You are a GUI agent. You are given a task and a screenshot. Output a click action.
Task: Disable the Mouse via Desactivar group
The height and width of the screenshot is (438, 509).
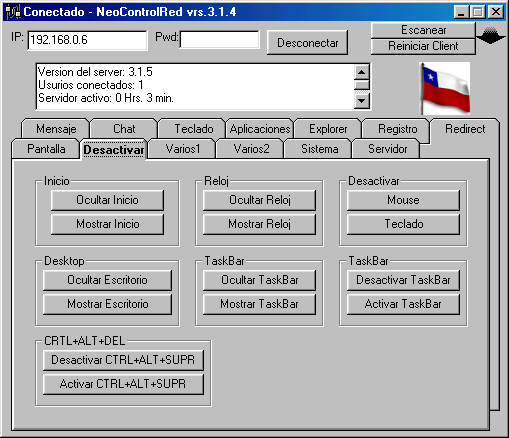point(403,200)
